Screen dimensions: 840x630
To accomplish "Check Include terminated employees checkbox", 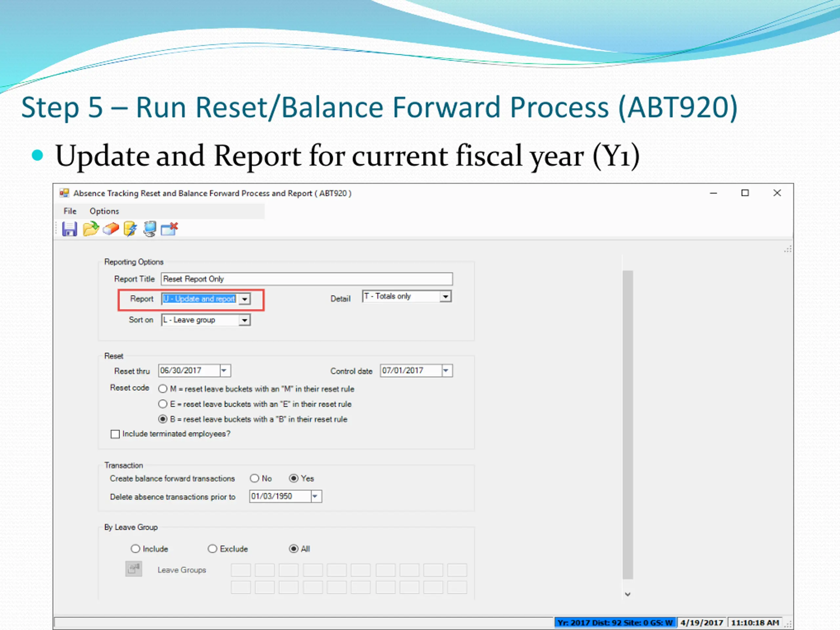I will 115,434.
